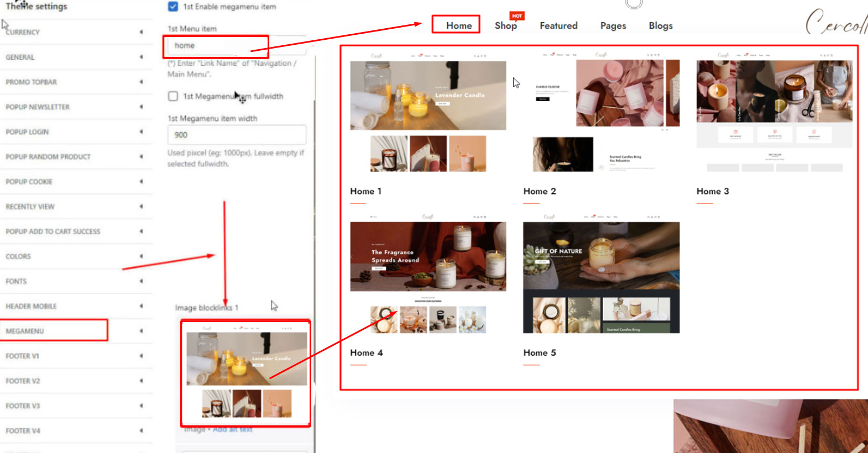Open the Shop menu item
868x453 pixels.
pos(505,26)
